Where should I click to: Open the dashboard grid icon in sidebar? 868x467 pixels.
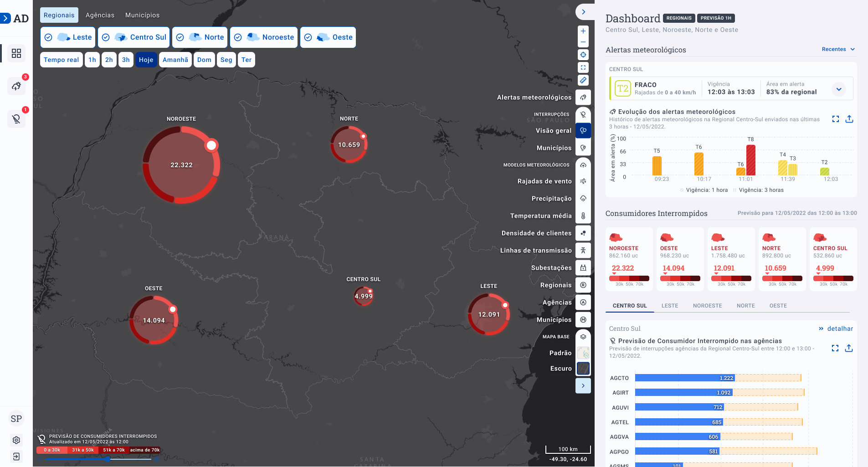[16, 53]
